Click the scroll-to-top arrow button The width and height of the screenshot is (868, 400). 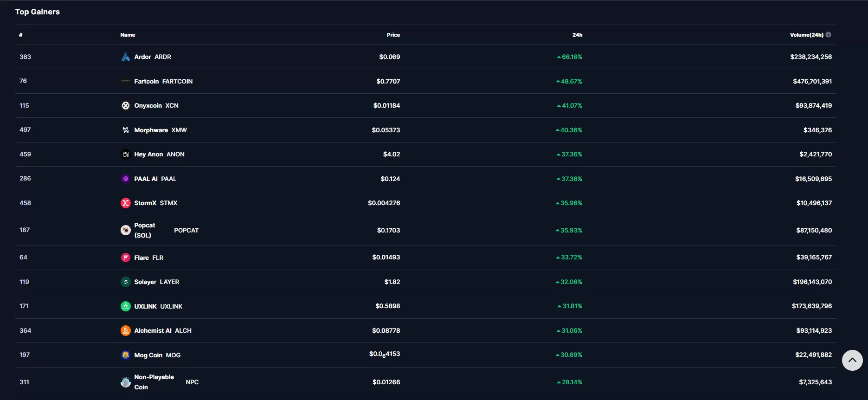coord(852,360)
